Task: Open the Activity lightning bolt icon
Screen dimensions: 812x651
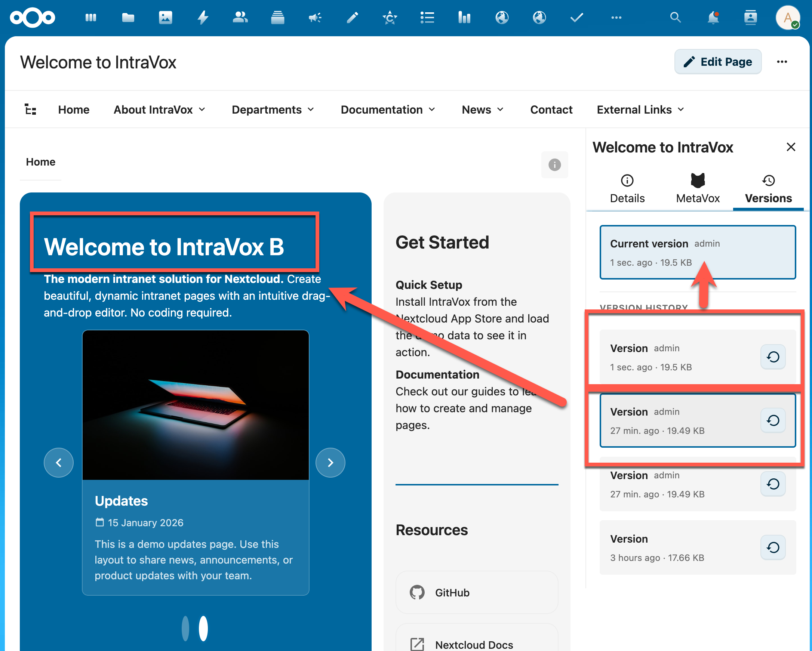Action: [203, 17]
